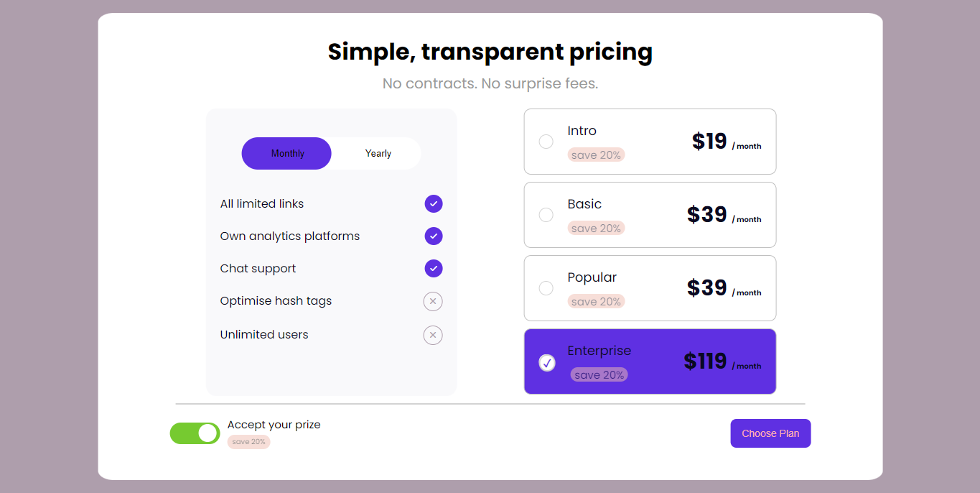This screenshot has height=493, width=980.
Task: Select the Popular plan radio button
Action: [546, 288]
